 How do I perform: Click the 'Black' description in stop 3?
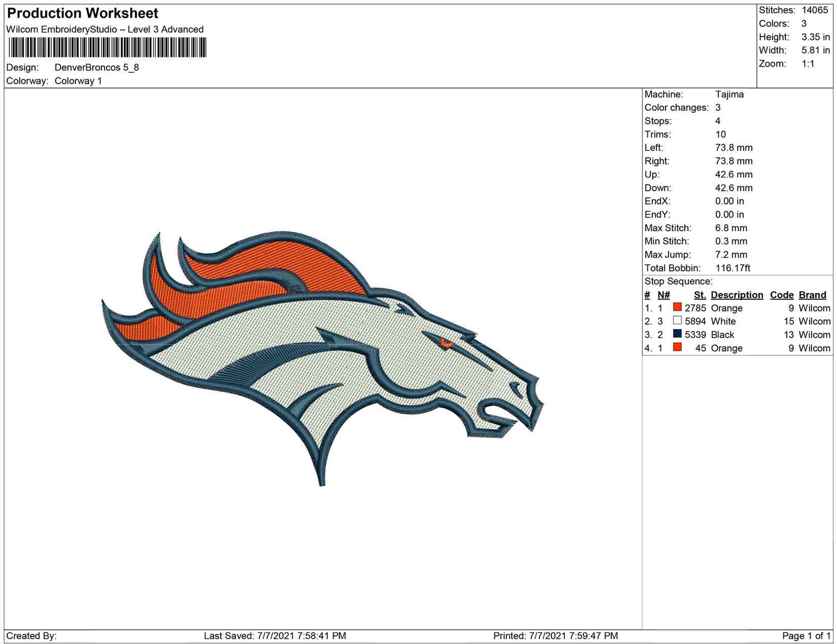pyautogui.click(x=722, y=335)
